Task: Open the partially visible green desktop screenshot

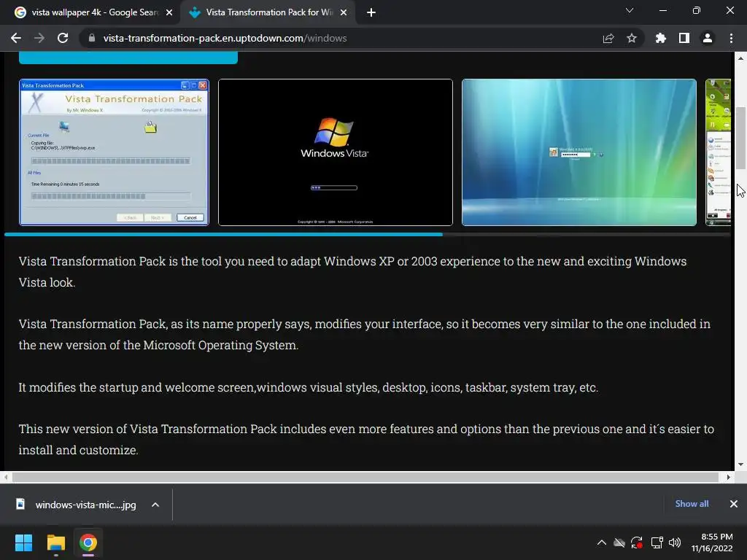Action: pos(718,152)
